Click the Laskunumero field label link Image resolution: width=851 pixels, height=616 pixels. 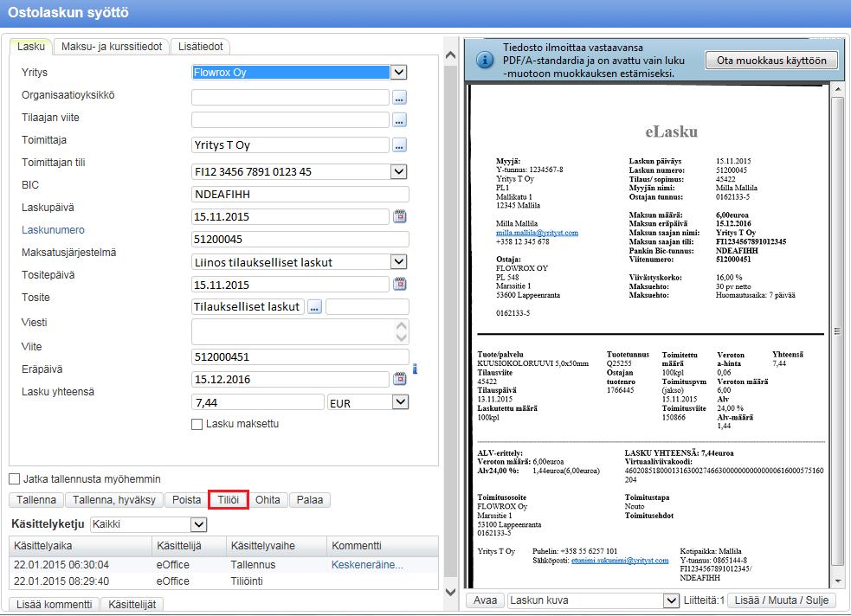53,230
